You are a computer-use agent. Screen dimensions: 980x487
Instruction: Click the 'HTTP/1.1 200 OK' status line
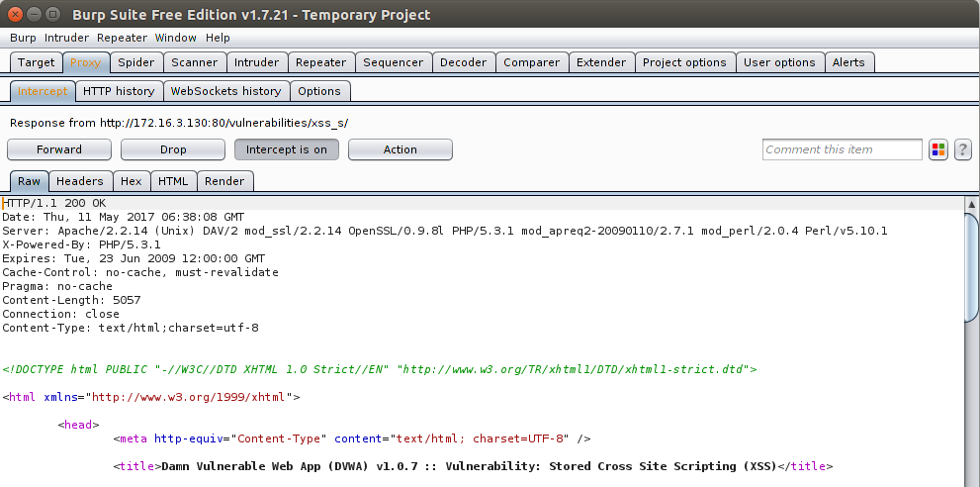54,204
